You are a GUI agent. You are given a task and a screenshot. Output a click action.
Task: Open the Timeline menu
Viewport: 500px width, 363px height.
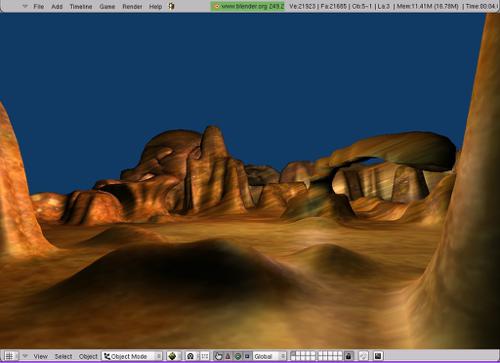81,6
